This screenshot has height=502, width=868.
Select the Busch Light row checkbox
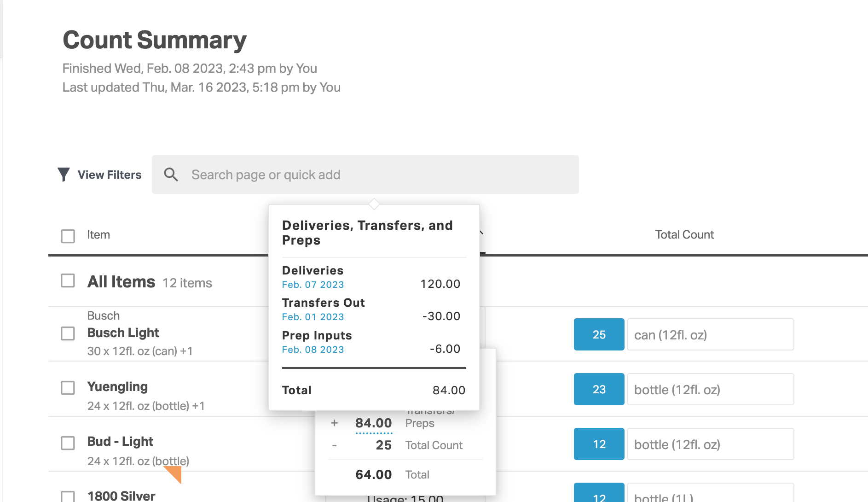point(68,333)
